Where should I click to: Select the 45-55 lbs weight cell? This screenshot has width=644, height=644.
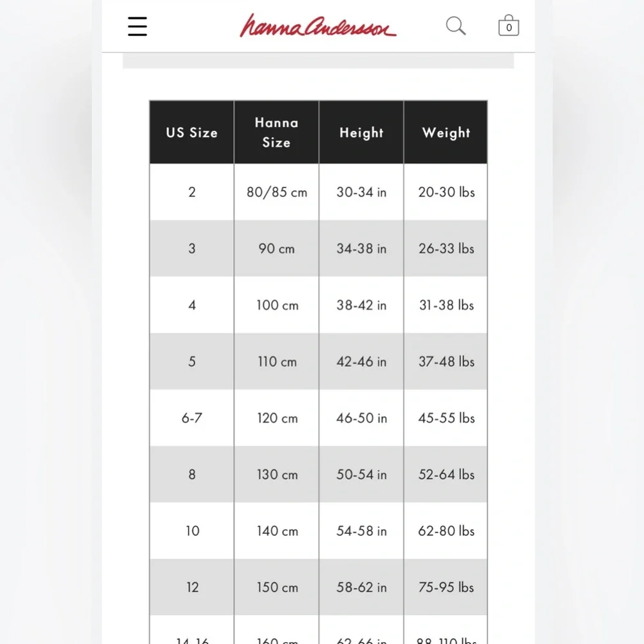point(446,418)
